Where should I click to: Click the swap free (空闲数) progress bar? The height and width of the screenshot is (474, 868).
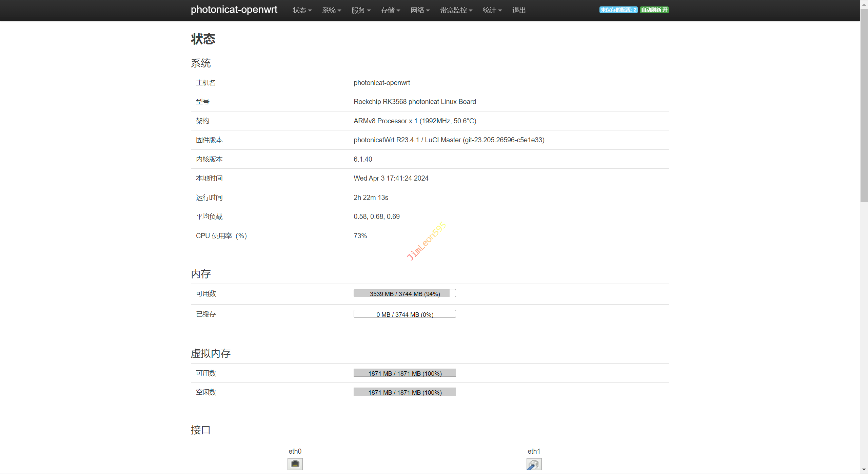pos(405,392)
